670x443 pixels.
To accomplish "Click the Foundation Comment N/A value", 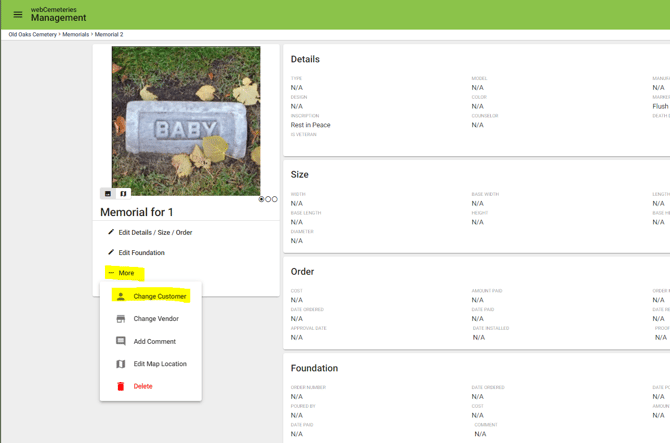I will click(480, 434).
